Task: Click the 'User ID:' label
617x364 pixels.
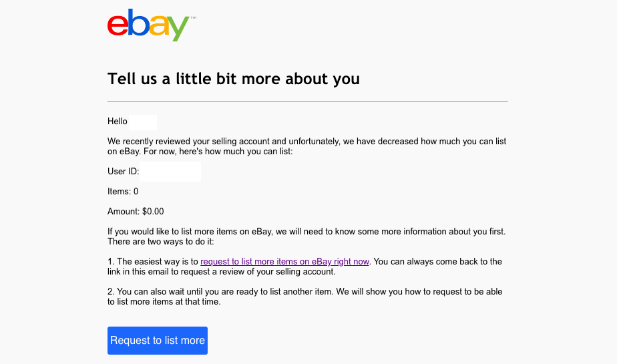Action: click(x=123, y=172)
